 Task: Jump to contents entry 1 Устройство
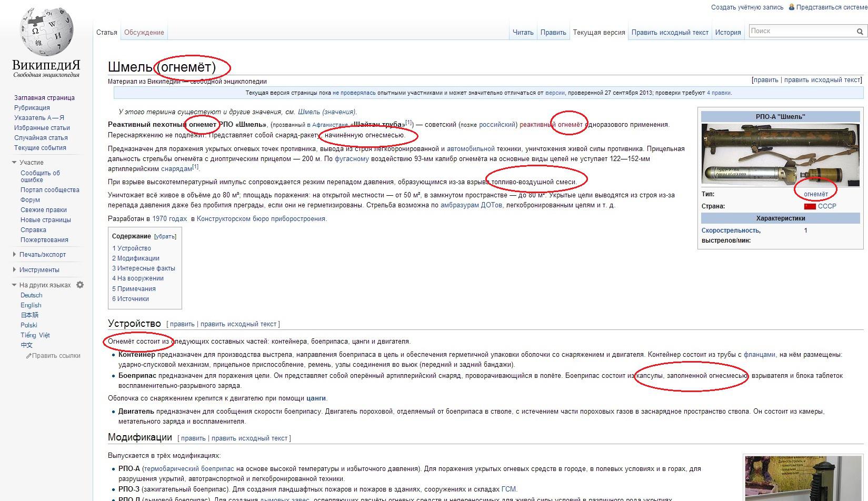[132, 248]
